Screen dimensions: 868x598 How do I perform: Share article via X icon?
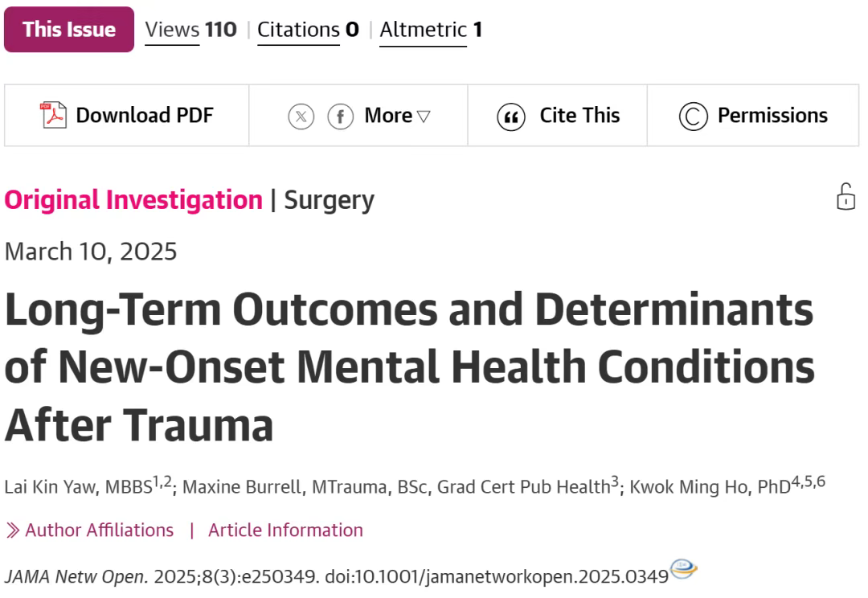(x=301, y=117)
